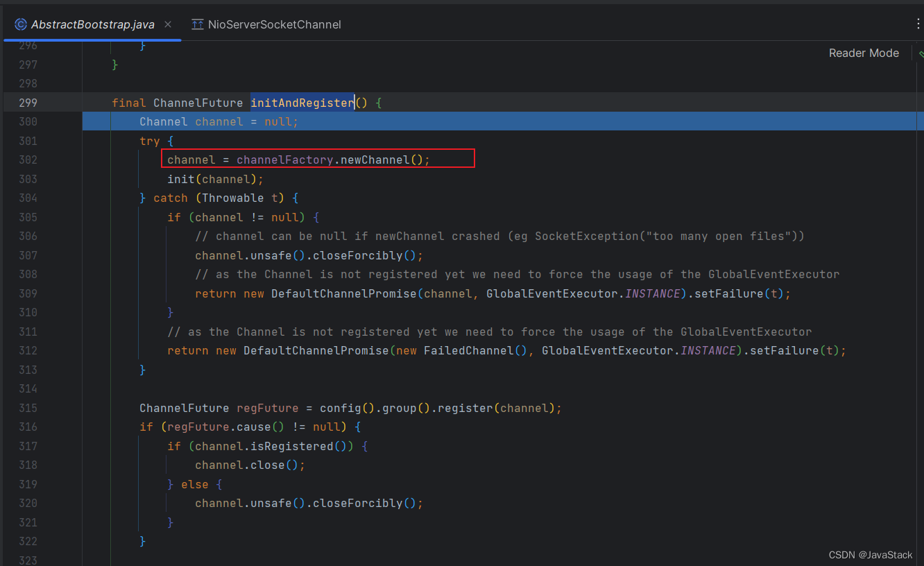This screenshot has width=924, height=566.
Task: Click the Throwable type in the catch clause
Action: pyautogui.click(x=233, y=198)
